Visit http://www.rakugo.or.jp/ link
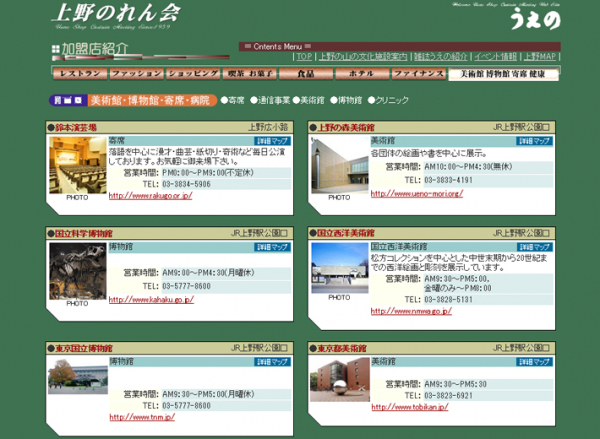 (x=150, y=196)
